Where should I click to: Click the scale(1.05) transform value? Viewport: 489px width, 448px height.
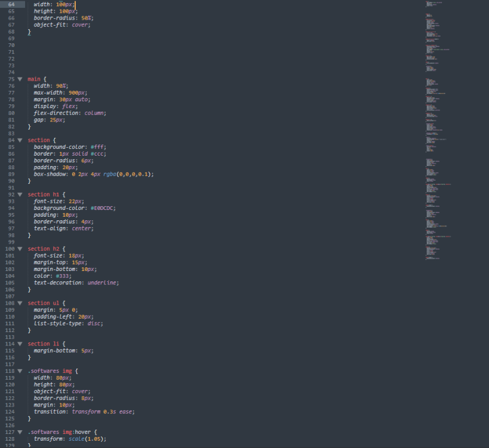(86, 439)
